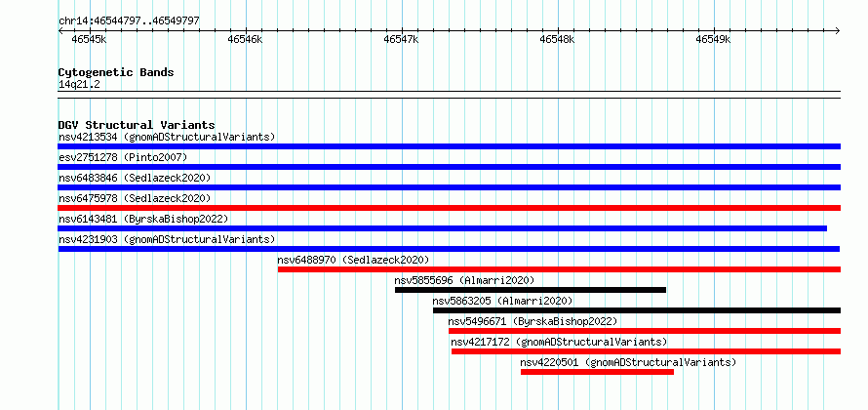Click the DGV Structural Variants track title

point(137,125)
